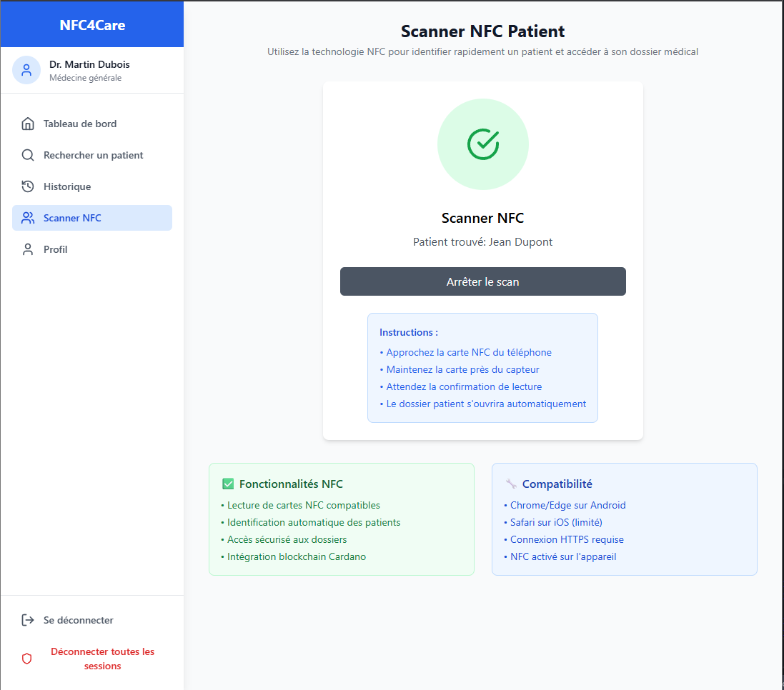Click the NFC4Care header logo

(92, 26)
